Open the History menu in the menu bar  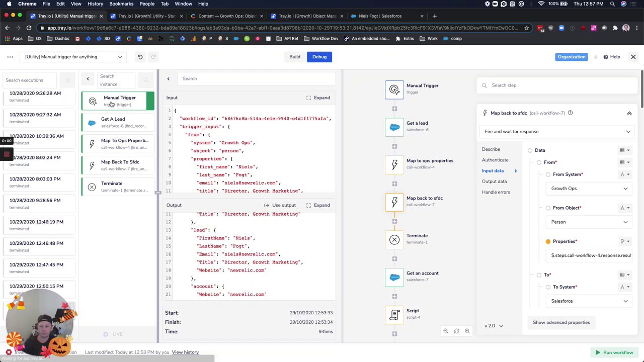coord(95,4)
